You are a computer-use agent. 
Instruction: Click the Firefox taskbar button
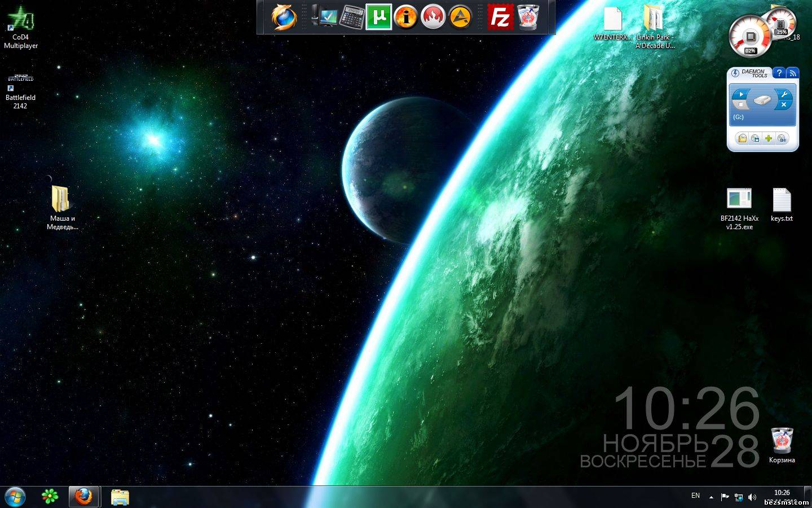coord(83,497)
